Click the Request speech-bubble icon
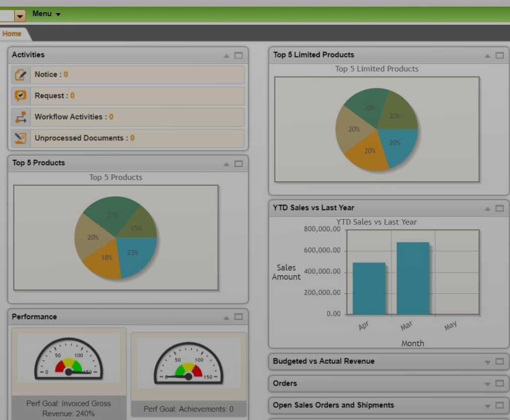This screenshot has height=420, width=510. pos(21,95)
